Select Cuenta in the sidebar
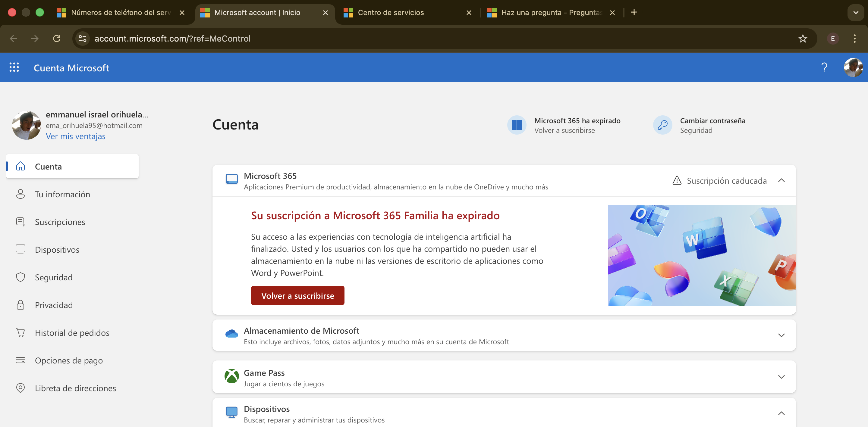 point(72,166)
